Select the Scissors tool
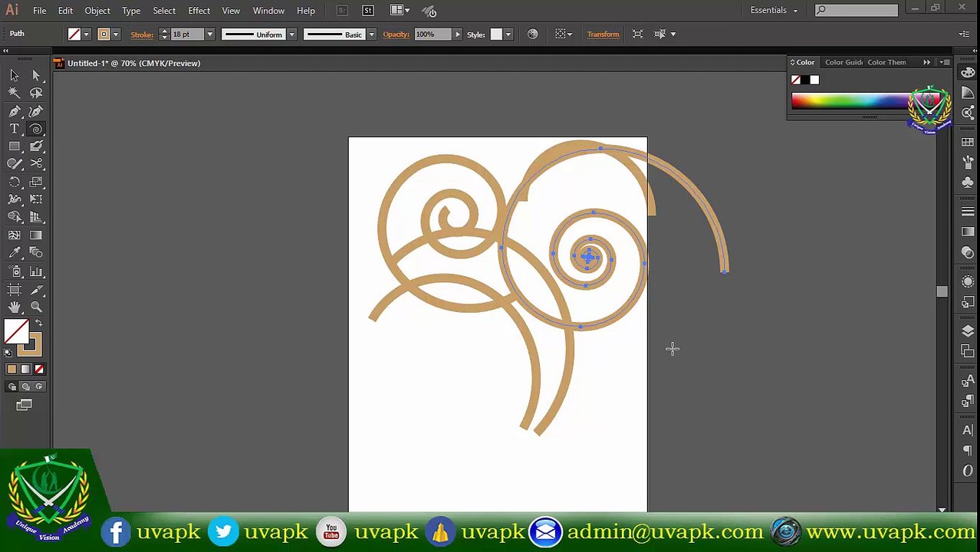The width and height of the screenshot is (980, 552). point(36,164)
